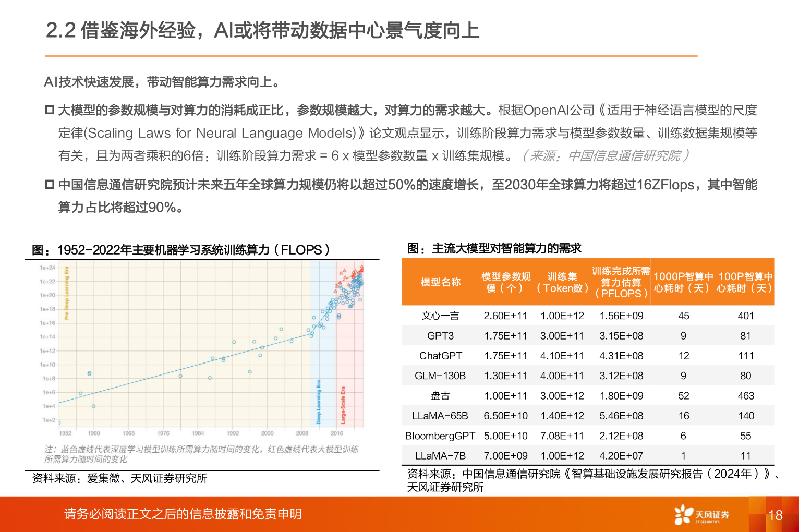This screenshot has width=799, height=532.
Task: Click the 2016 x-axis label on the chart
Action: point(337,433)
